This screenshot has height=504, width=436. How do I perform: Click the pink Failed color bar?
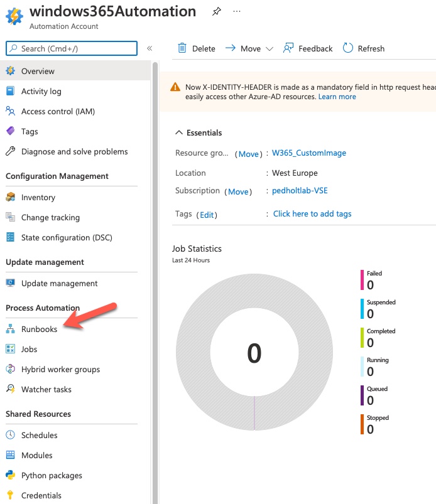pyautogui.click(x=362, y=280)
